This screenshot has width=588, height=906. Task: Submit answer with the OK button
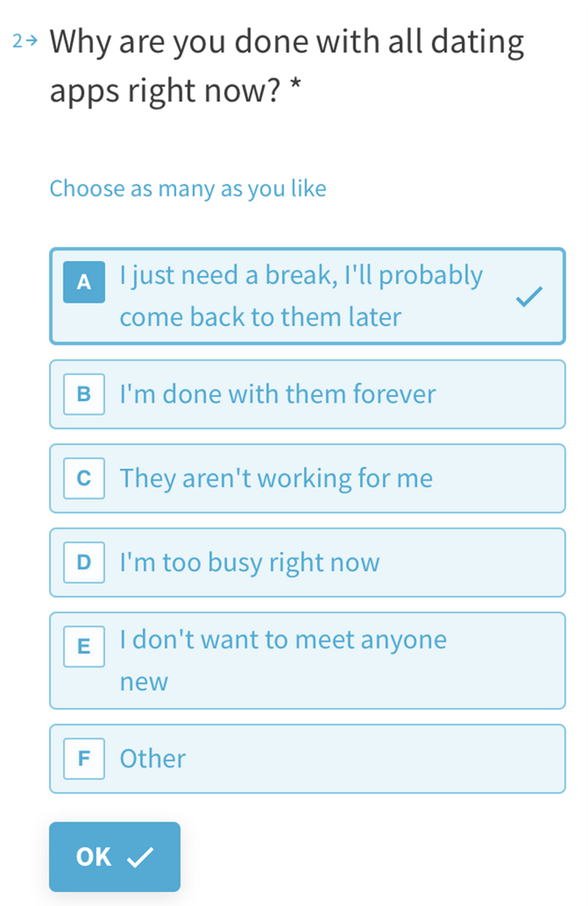click(114, 857)
